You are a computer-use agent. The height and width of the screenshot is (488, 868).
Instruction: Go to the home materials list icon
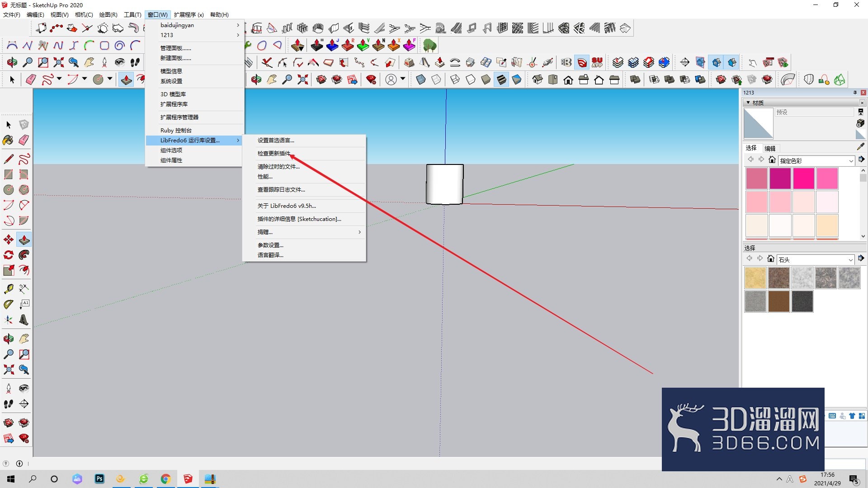tap(772, 160)
